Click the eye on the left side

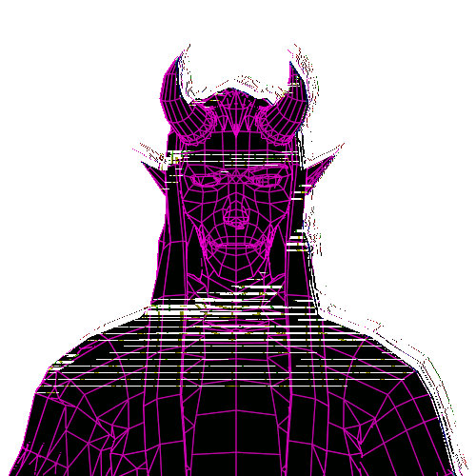208,179
